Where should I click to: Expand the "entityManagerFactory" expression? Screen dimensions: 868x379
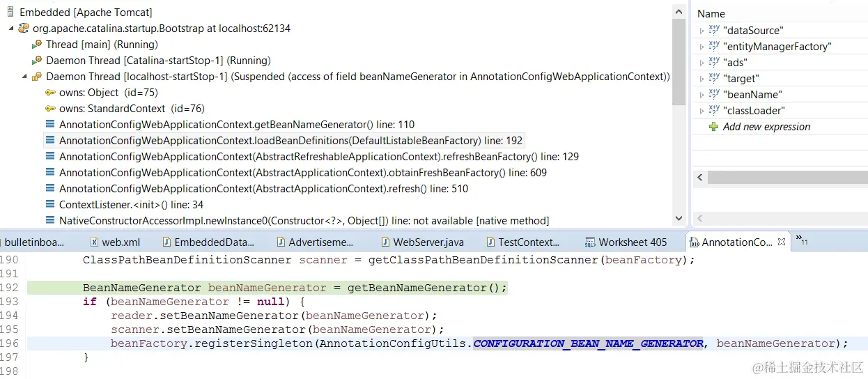click(702, 47)
